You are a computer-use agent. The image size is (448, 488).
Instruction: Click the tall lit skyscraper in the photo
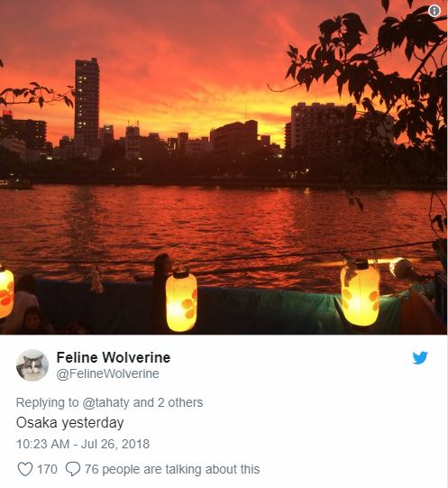(87, 101)
